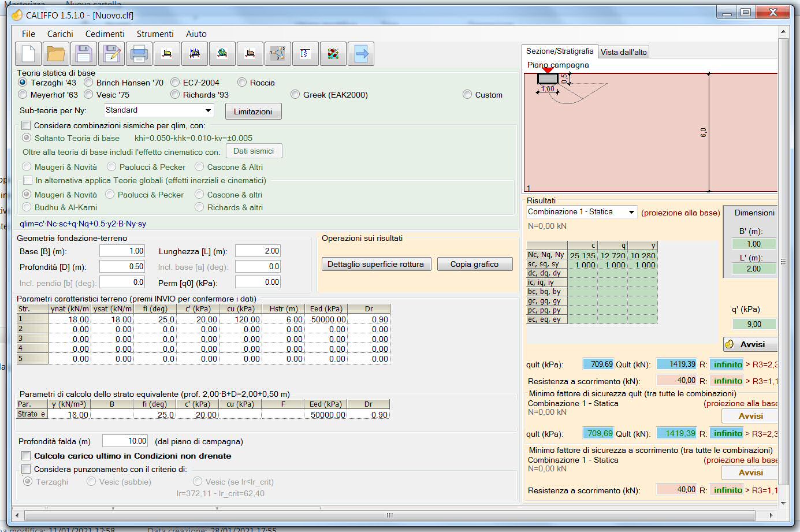This screenshot has width=800, height=532.
Task: Switch to Vista dall'alto tab
Action: (x=624, y=52)
